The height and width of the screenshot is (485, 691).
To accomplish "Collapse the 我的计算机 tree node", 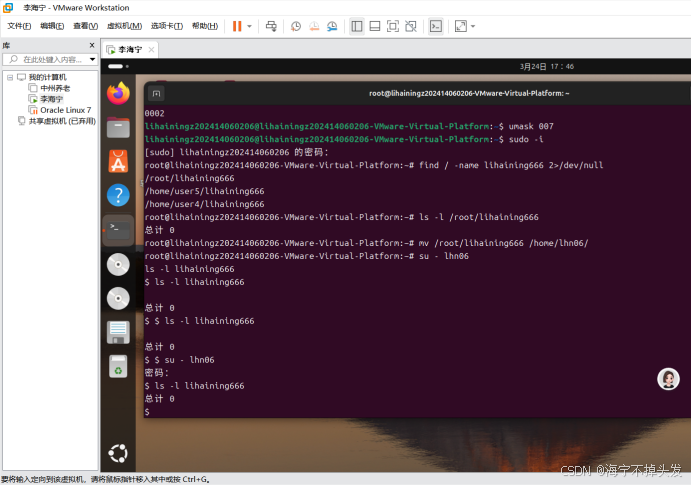I will (x=10, y=78).
